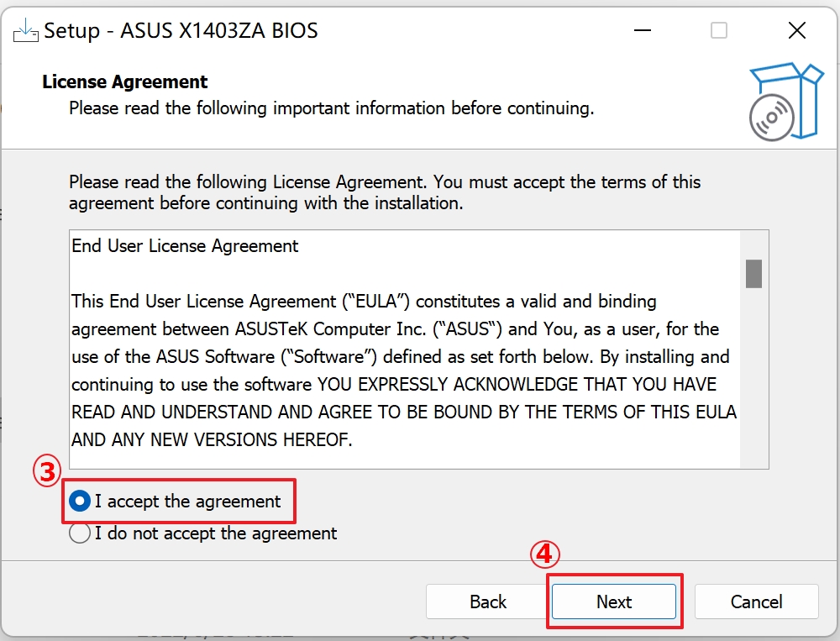Close the Setup window with X

[797, 31]
